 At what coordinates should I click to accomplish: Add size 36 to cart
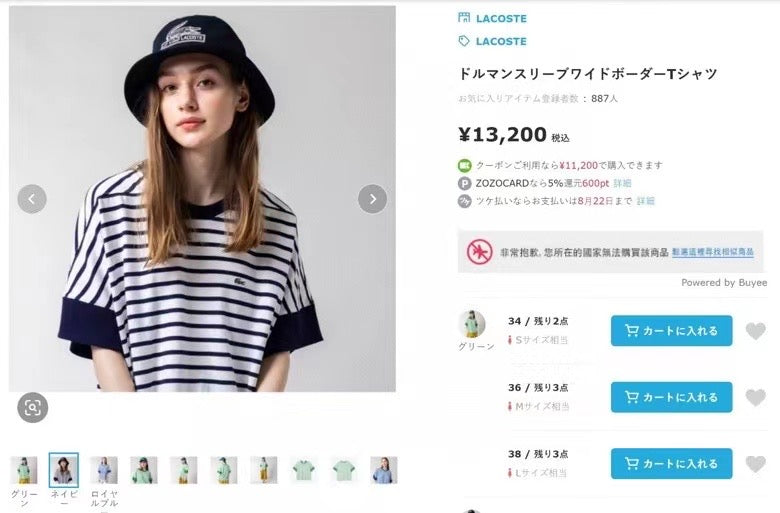tap(671, 397)
